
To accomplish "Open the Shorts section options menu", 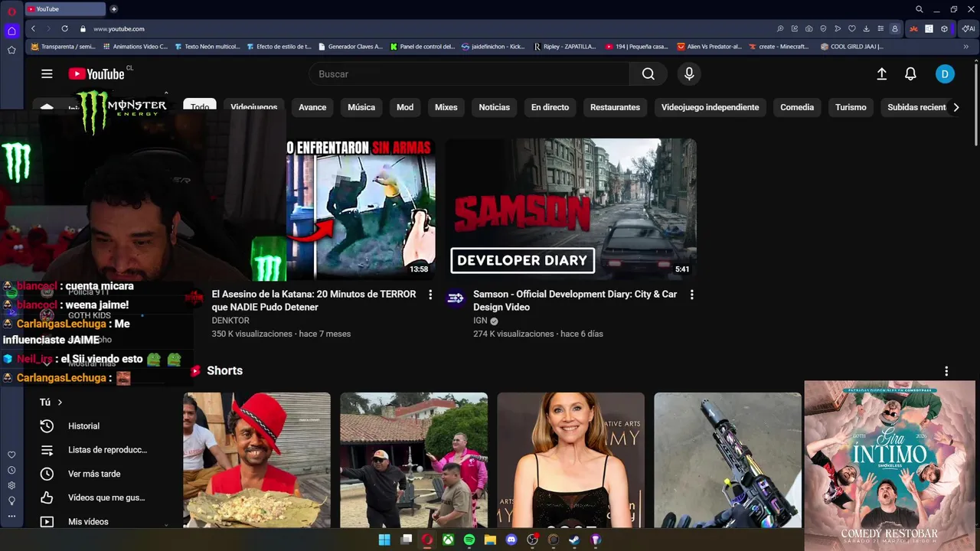I will (x=946, y=371).
